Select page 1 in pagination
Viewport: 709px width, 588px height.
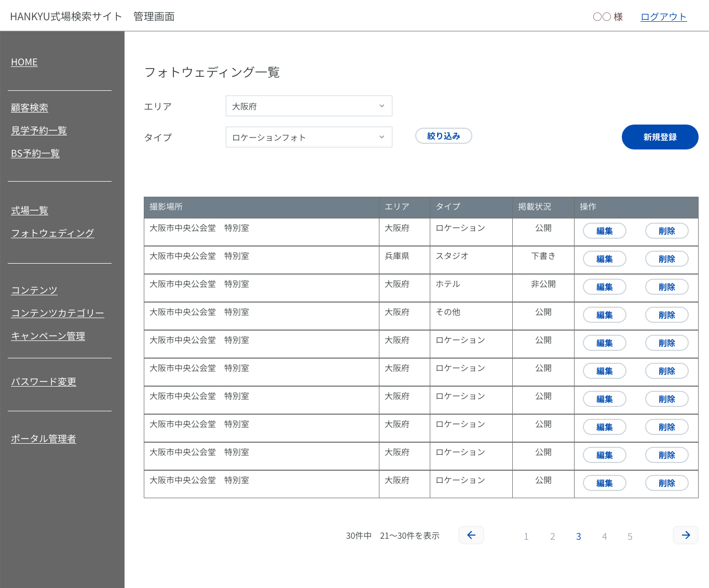[x=526, y=537]
